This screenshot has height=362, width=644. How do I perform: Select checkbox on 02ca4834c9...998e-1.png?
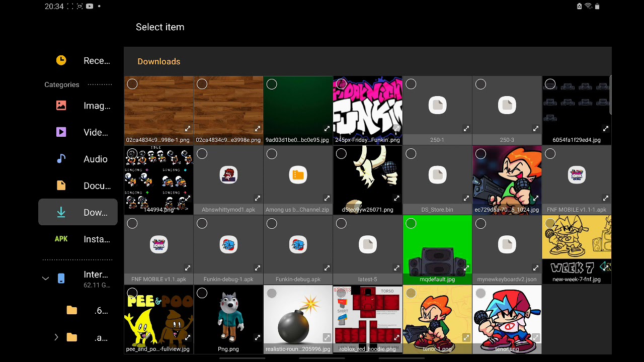pos(132,84)
